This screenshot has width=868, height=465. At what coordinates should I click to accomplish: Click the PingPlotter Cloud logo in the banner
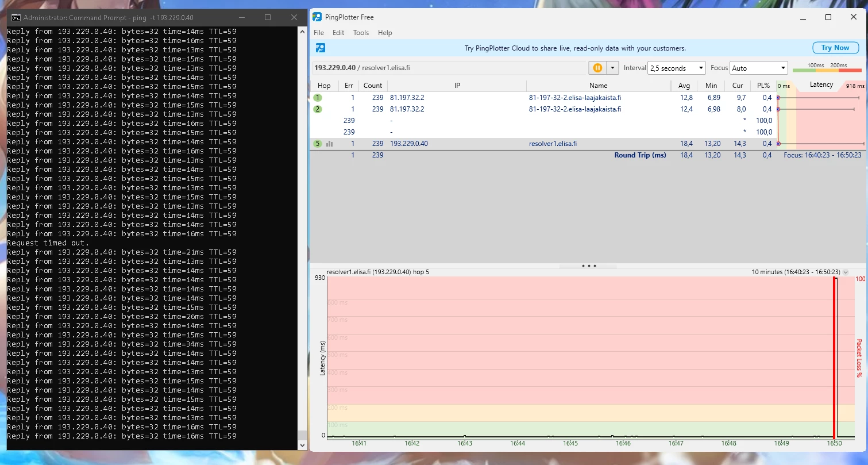click(x=321, y=48)
